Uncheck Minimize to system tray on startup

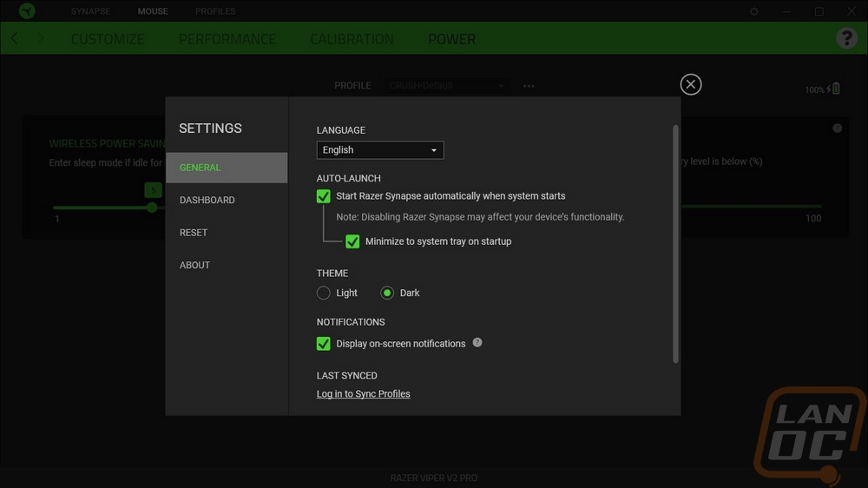click(x=352, y=241)
